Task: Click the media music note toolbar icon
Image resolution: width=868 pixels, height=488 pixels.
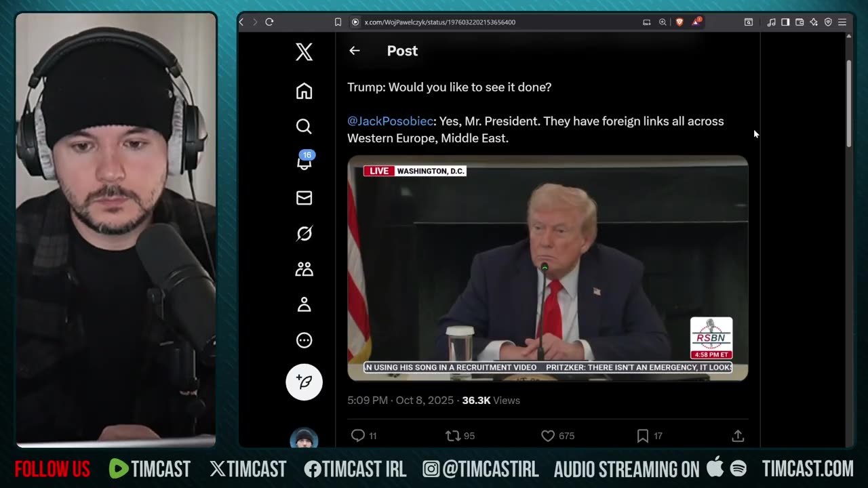Action: pos(771,22)
